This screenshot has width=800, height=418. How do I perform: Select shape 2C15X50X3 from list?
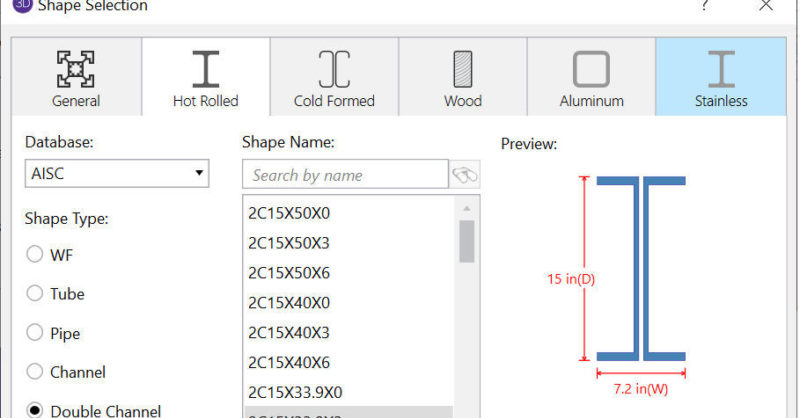tap(289, 243)
